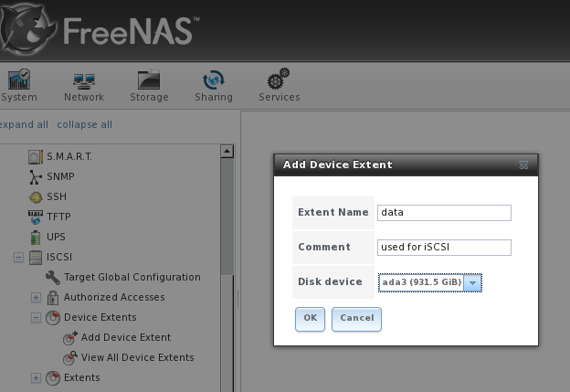Focus the Comment input field
The width and height of the screenshot is (570, 392).
click(444, 248)
